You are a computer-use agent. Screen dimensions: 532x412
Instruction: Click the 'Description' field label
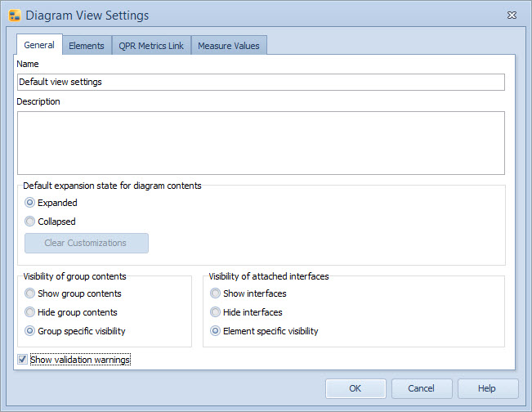coord(38,101)
